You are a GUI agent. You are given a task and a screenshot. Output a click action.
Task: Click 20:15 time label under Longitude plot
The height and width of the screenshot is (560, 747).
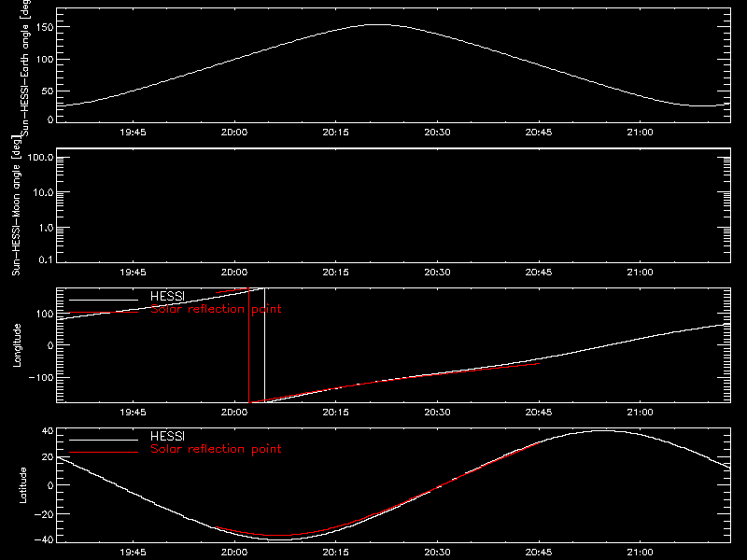[335, 412]
